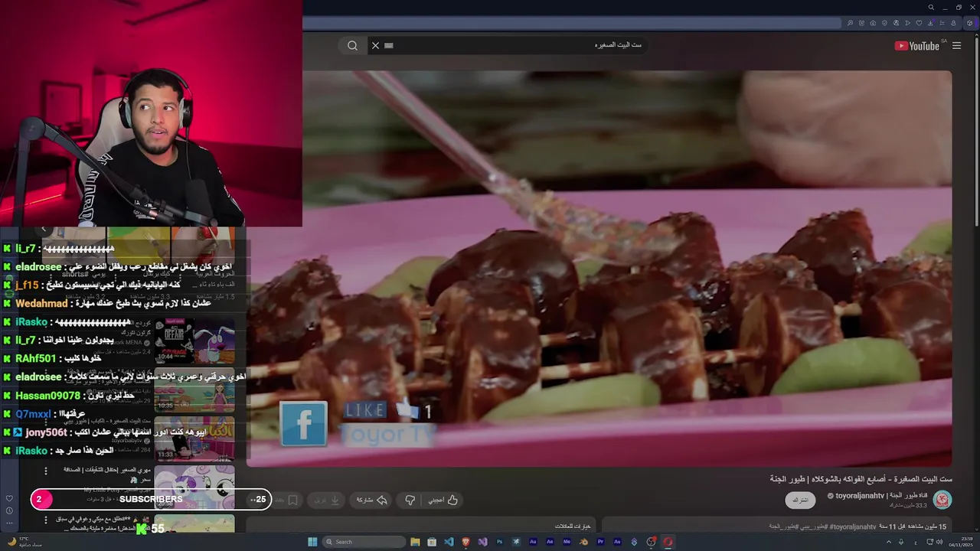This screenshot has width=980, height=551.
Task: Launch Media Encoder from the taskbar
Action: pos(567,542)
